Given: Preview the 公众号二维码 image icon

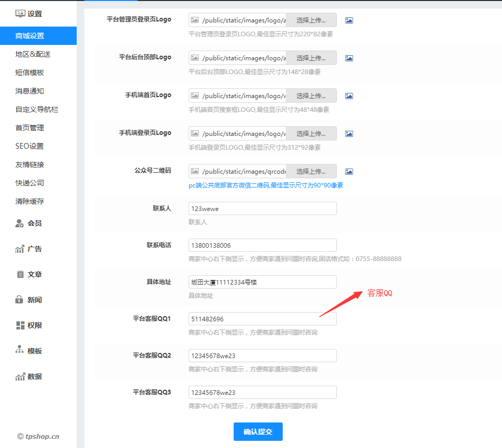Looking at the screenshot, I should [x=349, y=171].
